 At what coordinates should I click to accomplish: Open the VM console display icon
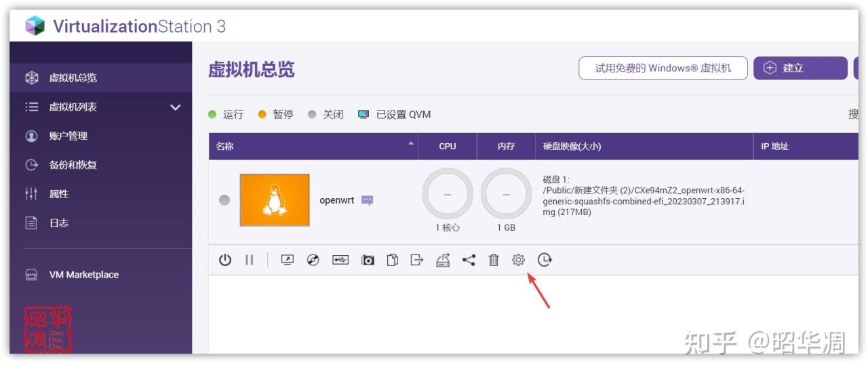click(288, 259)
